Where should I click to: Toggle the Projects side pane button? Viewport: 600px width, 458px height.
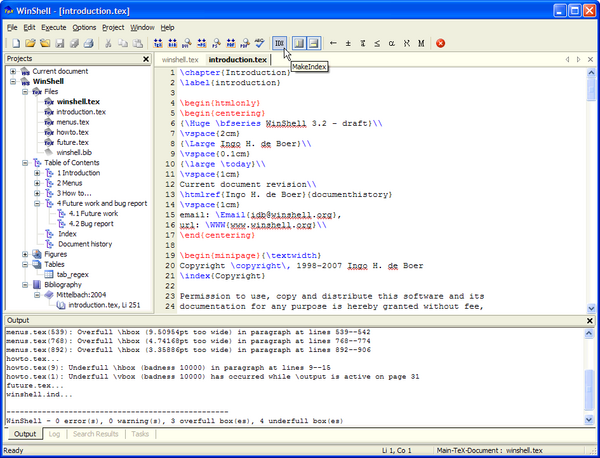pos(299,43)
